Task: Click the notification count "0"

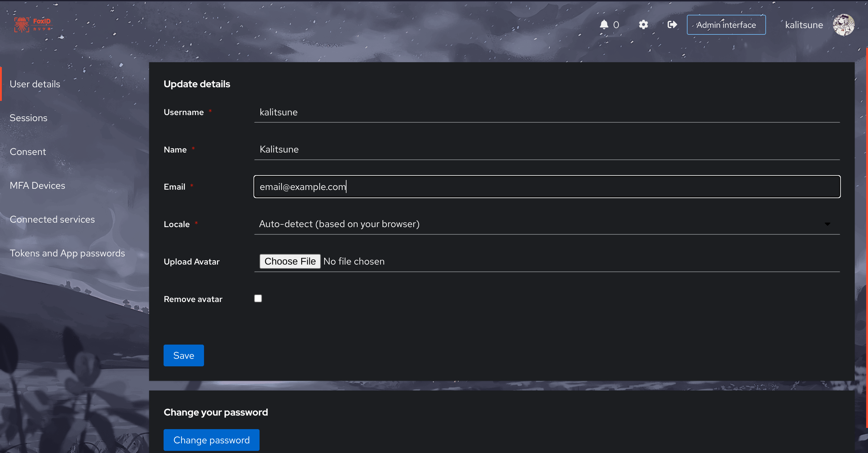Action: 616,24
